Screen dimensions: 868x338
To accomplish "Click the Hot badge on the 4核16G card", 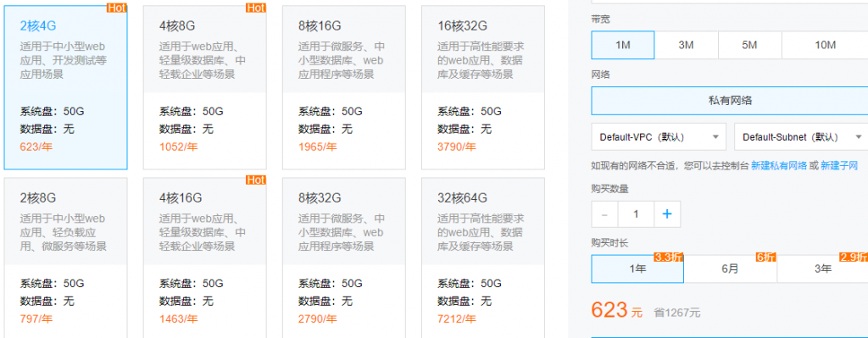I will (255, 180).
